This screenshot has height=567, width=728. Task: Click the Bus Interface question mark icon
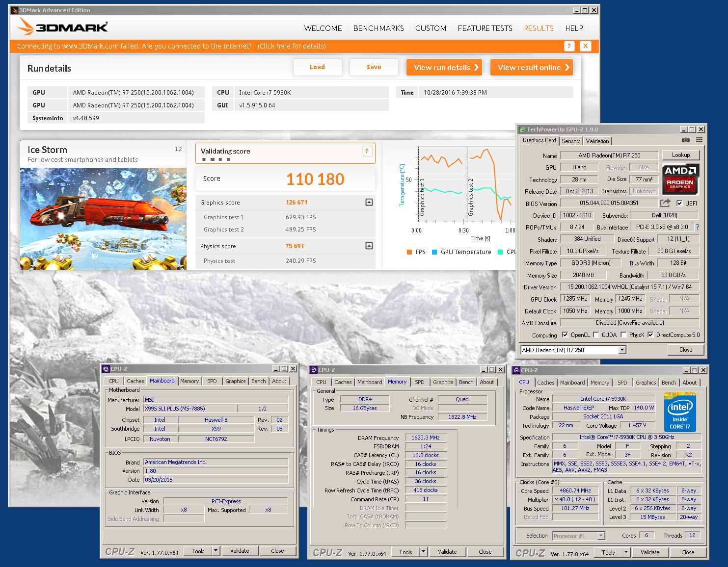pyautogui.click(x=698, y=227)
